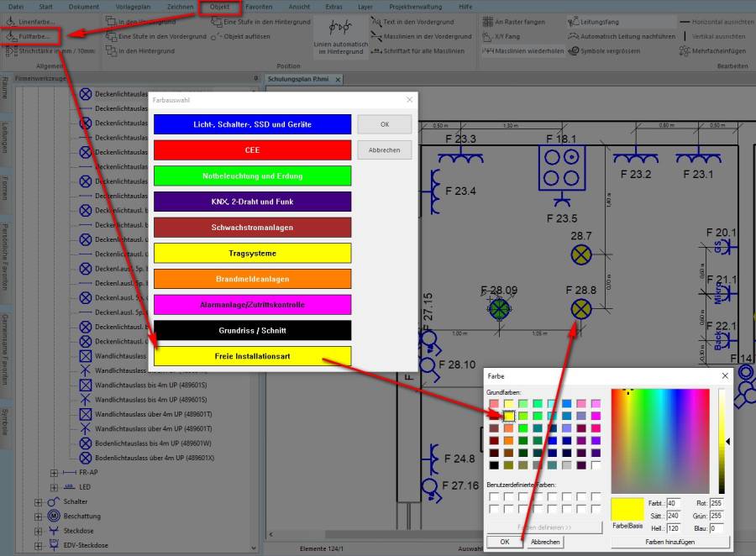Expand the Steckdose tree node
The image size is (756, 556).
click(38, 531)
